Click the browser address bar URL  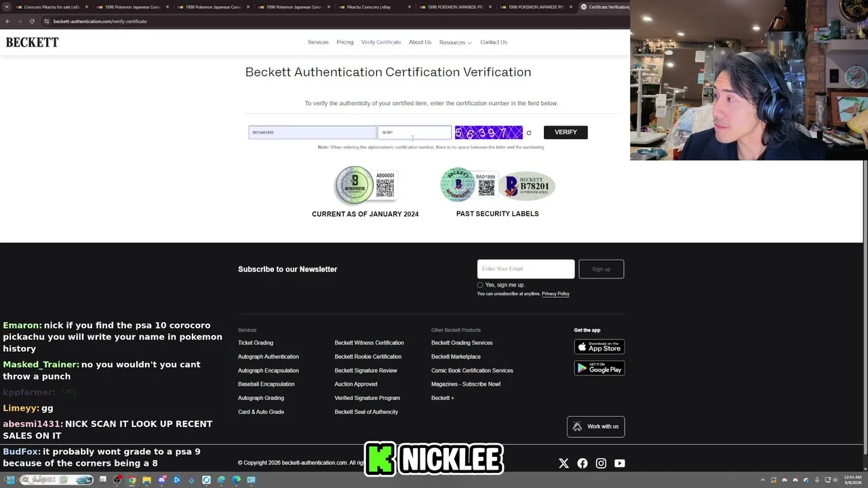(x=100, y=21)
